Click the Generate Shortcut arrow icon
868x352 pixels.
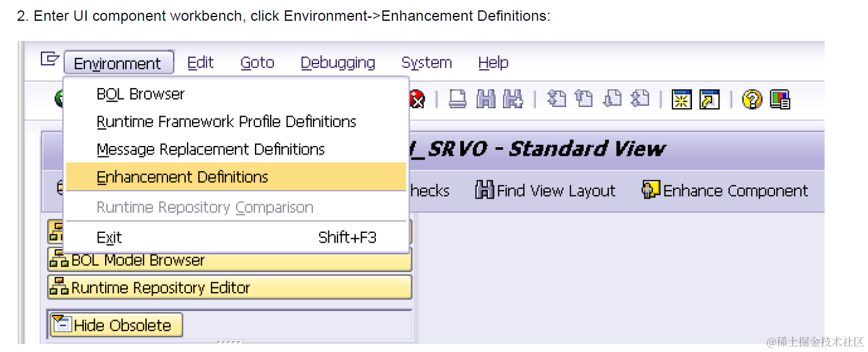pyautogui.click(x=709, y=100)
